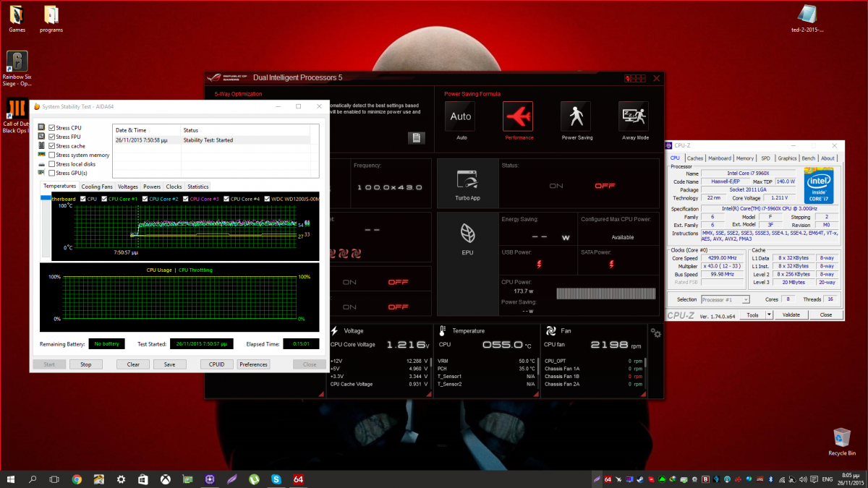Click the CPUID button in AIDA64

coord(216,364)
